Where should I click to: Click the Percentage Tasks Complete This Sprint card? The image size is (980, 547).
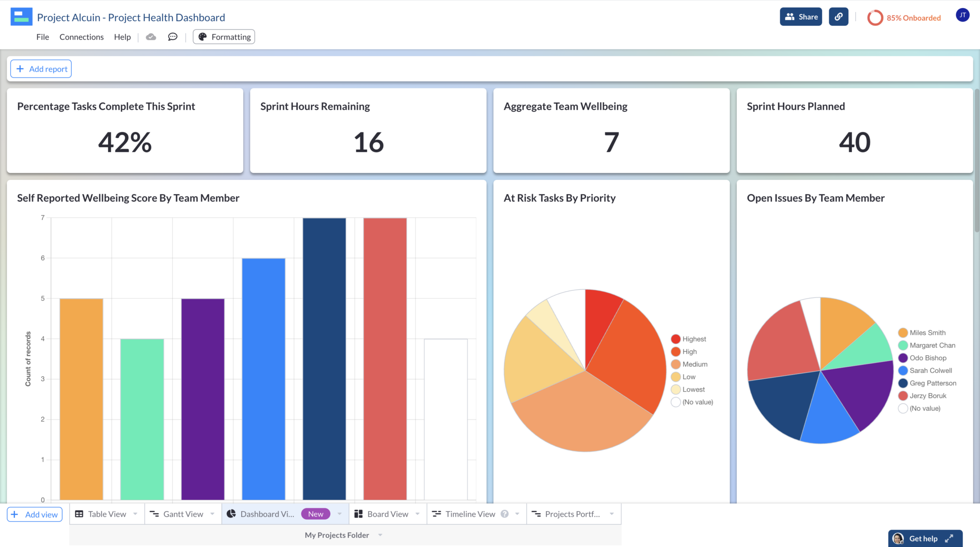(x=125, y=131)
